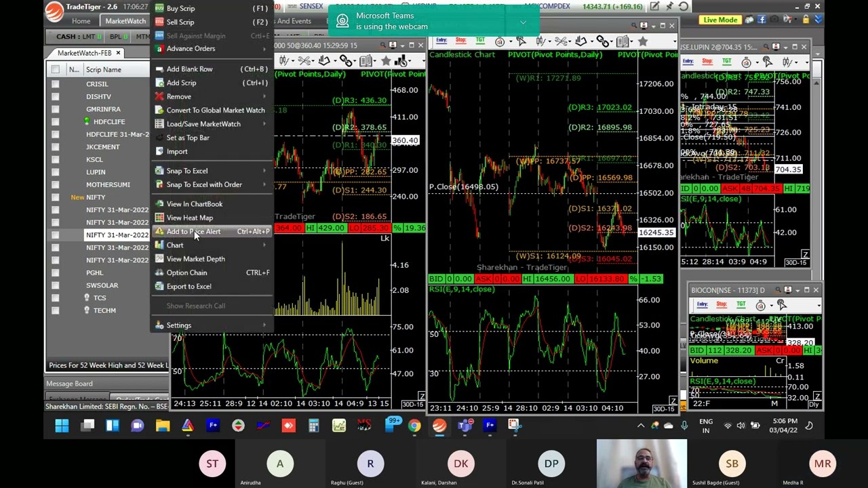The image size is (868, 488).
Task: Tick the checkbox for MOTHERSUMI row
Action: point(56,184)
